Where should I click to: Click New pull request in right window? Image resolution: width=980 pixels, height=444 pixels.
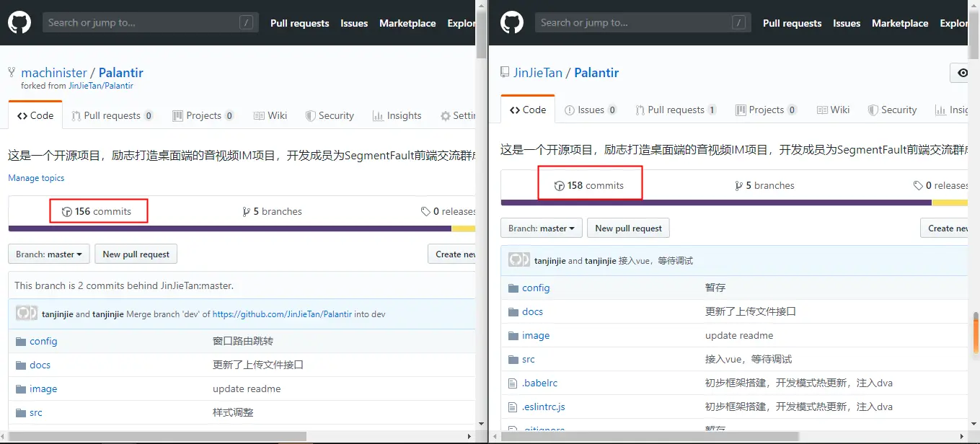628,228
